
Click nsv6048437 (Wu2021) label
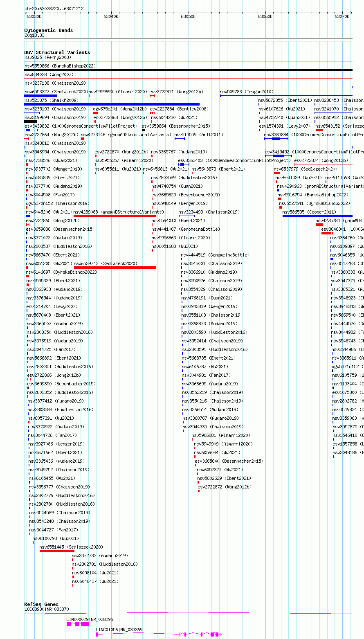coord(95,581)
